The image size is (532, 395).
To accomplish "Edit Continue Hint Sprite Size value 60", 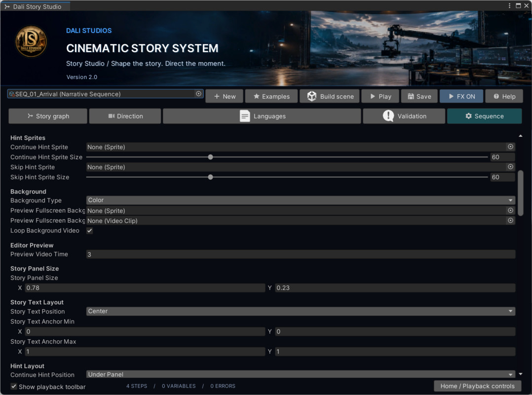I will coord(502,157).
